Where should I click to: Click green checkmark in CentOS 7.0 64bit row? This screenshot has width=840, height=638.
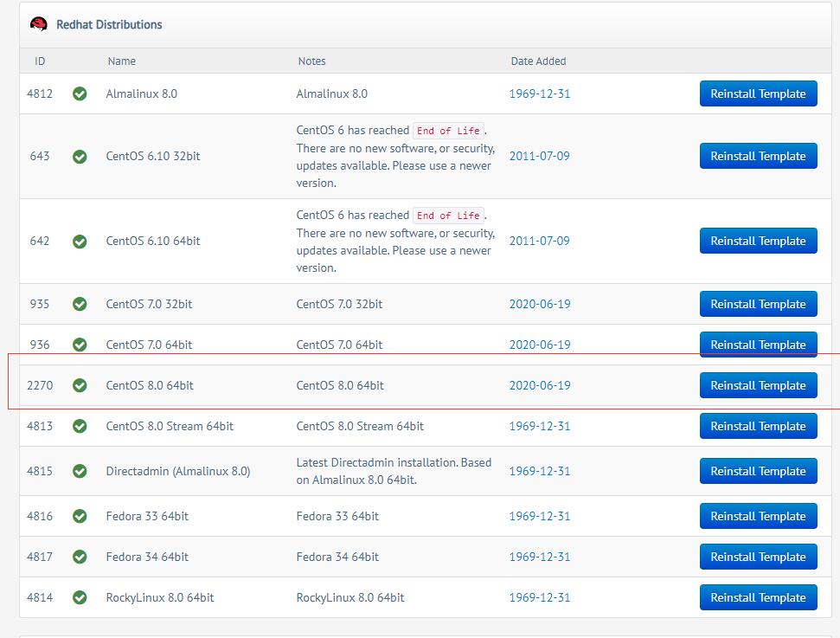pos(80,345)
